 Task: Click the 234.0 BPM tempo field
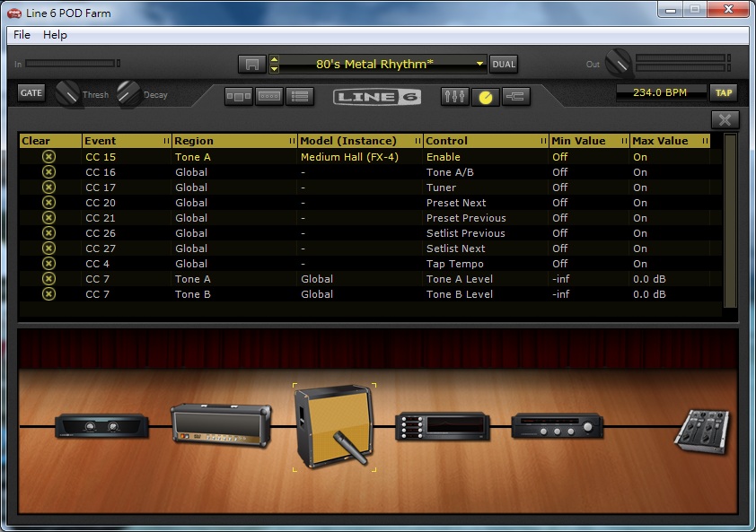point(660,92)
